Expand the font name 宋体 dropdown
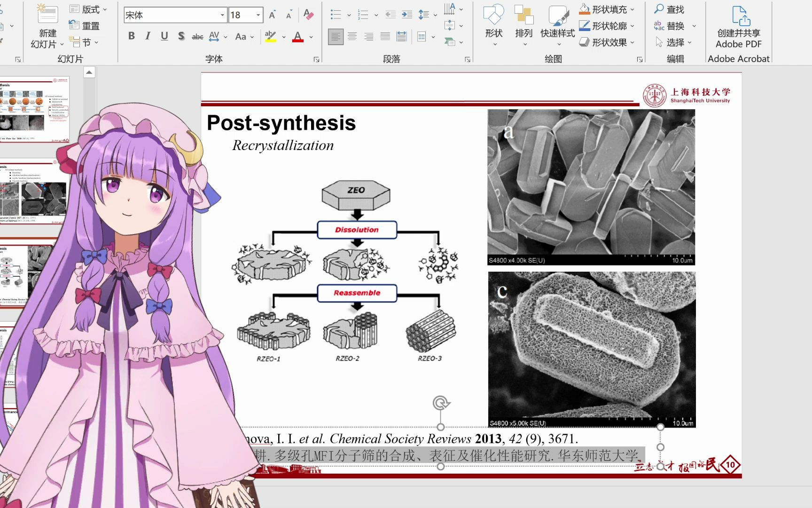This screenshot has height=508, width=812. (222, 15)
